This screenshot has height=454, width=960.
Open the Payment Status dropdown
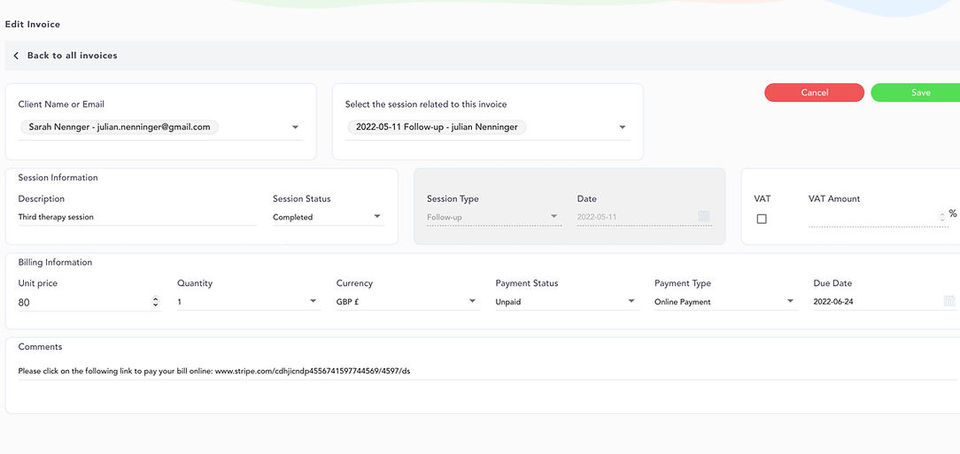631,301
